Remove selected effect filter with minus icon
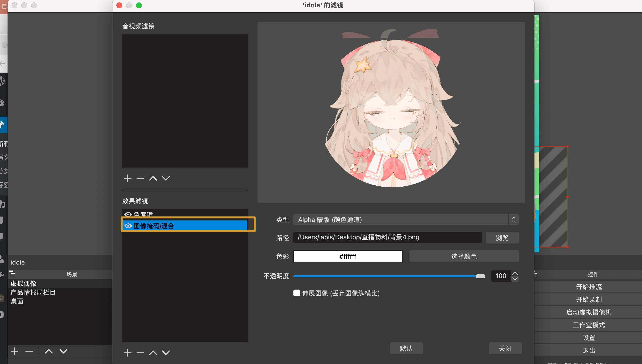642x364 pixels. (x=140, y=352)
